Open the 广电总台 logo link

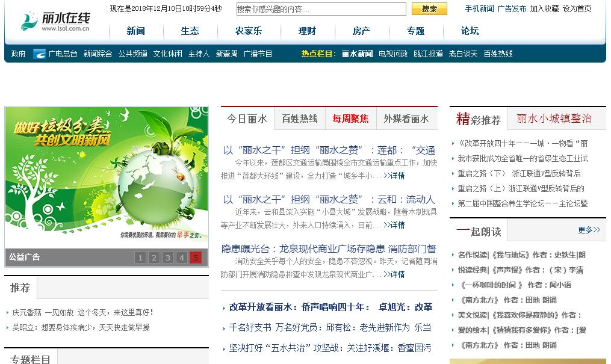55,54
